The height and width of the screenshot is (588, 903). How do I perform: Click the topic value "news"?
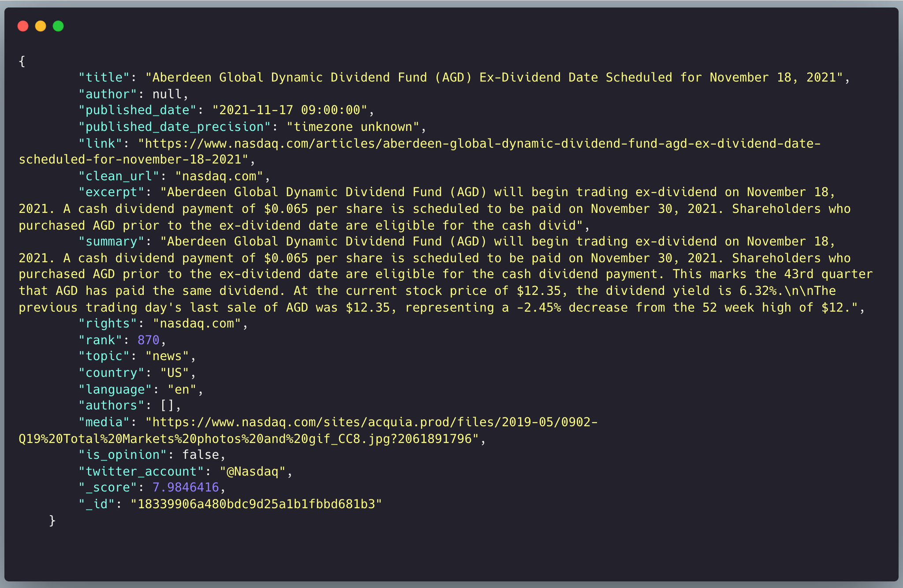coord(167,356)
